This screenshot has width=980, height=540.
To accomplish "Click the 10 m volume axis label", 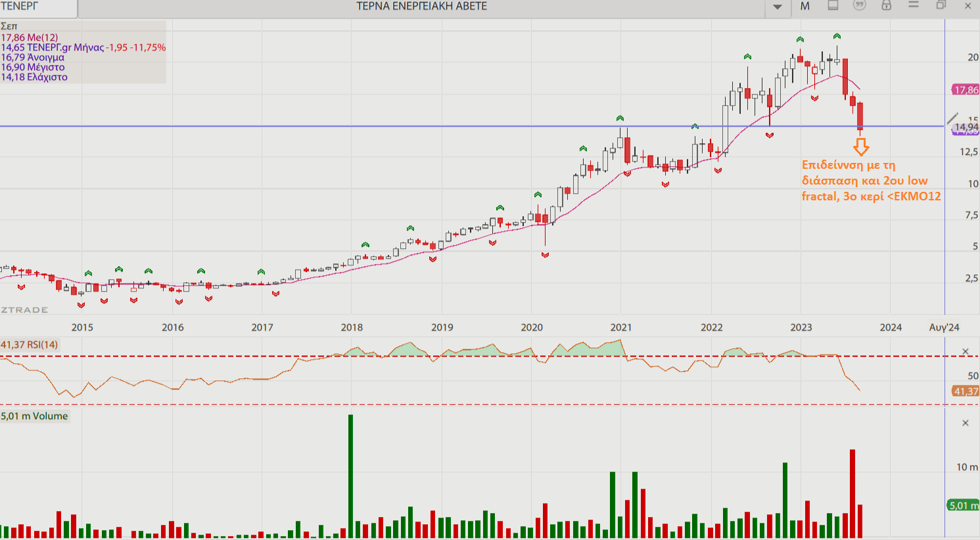I will 967,467.
